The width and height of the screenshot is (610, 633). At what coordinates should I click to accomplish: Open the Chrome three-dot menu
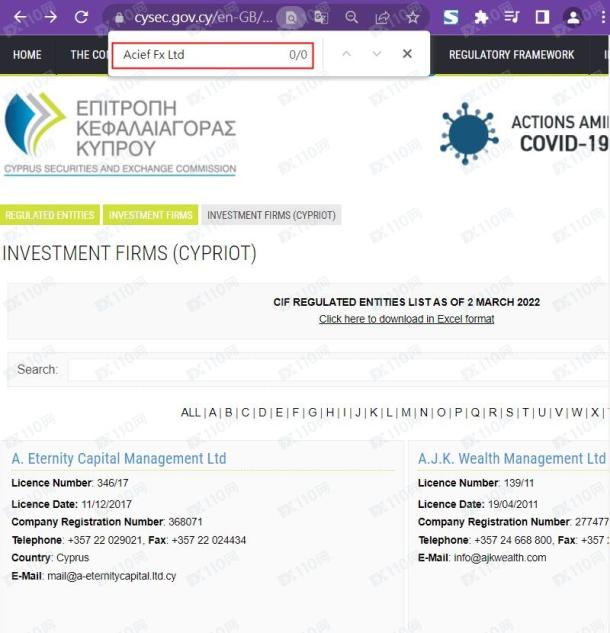[603, 17]
